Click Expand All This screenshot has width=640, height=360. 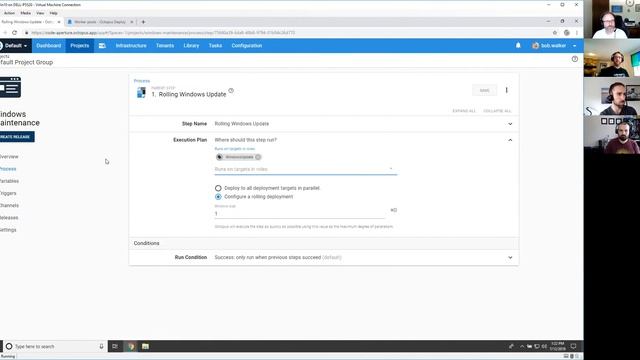pos(464,111)
